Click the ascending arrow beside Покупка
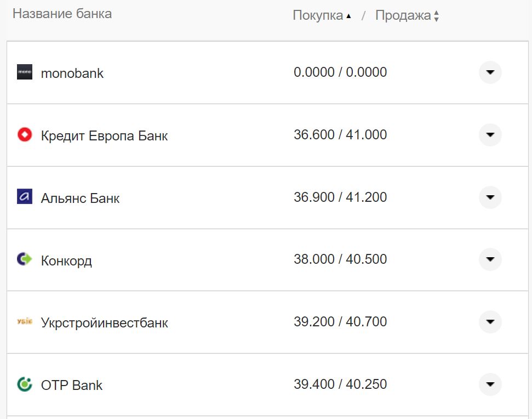This screenshot has height=419, width=532. click(x=348, y=15)
